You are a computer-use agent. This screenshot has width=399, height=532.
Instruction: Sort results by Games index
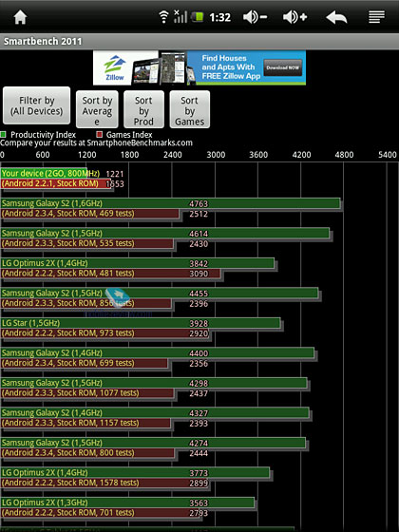pyautogui.click(x=190, y=109)
